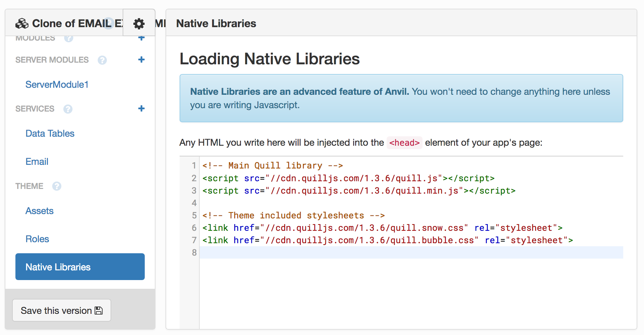Open the theme Roles page
The height and width of the screenshot is (335, 644).
[x=37, y=239]
